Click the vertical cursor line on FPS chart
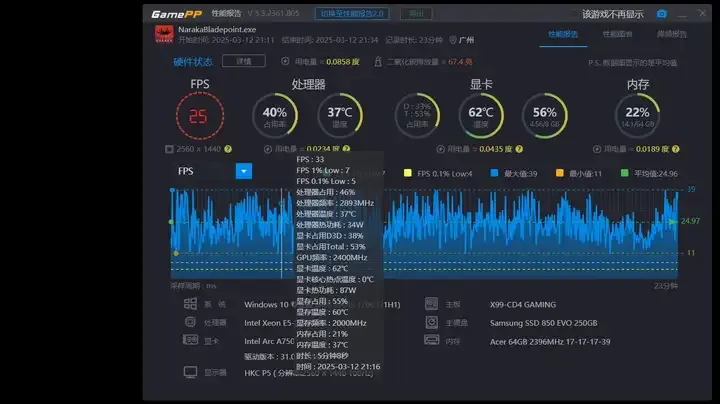Image resolution: width=720 pixels, height=404 pixels. coord(281,233)
